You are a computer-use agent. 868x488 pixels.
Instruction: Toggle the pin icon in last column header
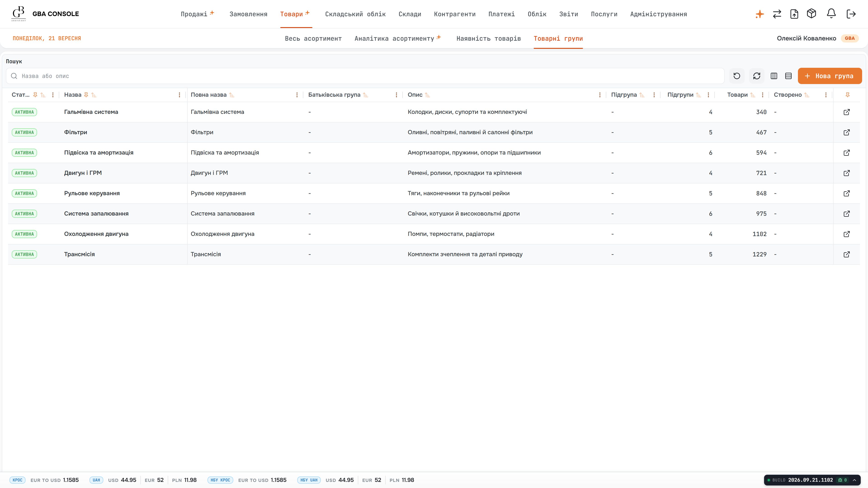(847, 95)
